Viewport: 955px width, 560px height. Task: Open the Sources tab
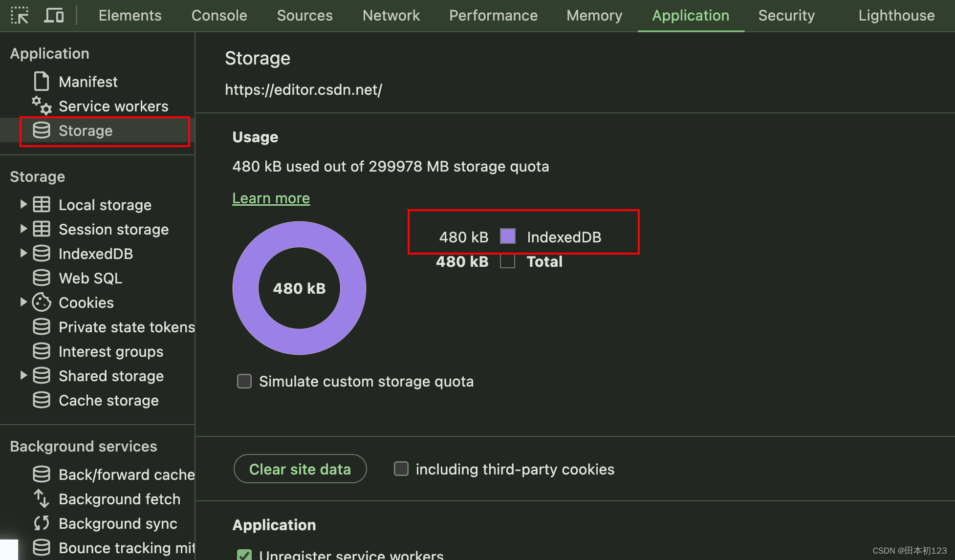[305, 16]
